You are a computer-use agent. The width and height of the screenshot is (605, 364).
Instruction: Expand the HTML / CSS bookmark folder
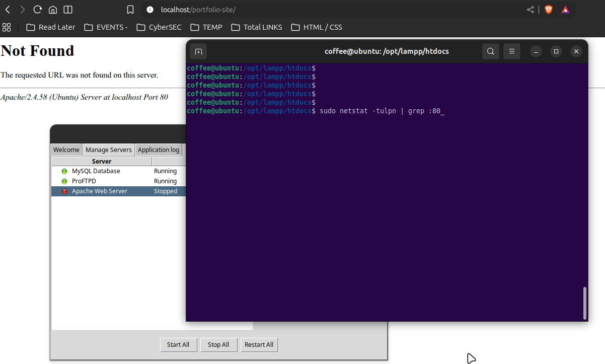tap(316, 27)
